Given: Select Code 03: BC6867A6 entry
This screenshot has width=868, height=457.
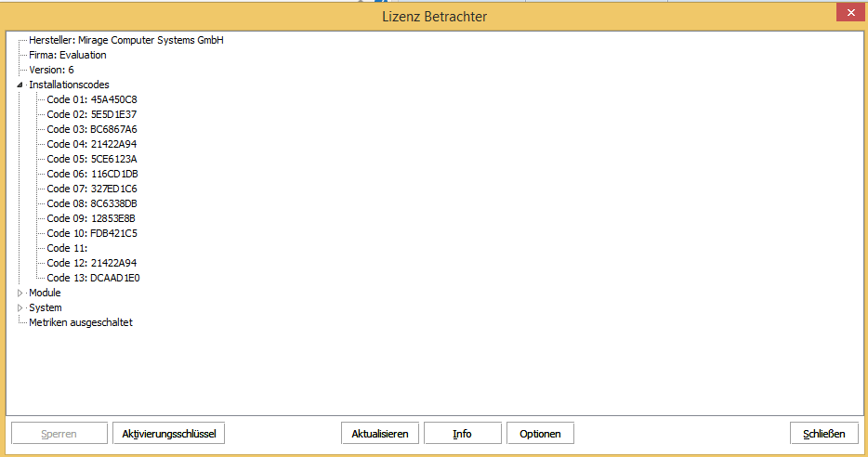Looking at the screenshot, I should point(92,129).
